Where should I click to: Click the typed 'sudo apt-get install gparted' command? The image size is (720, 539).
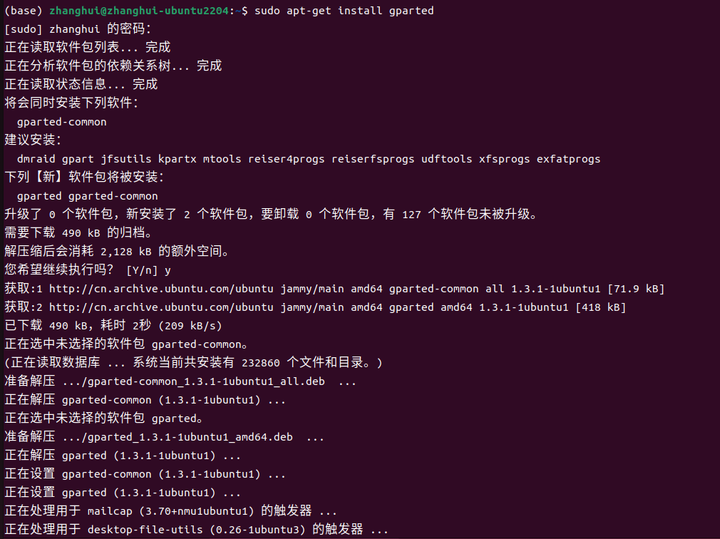pos(341,10)
